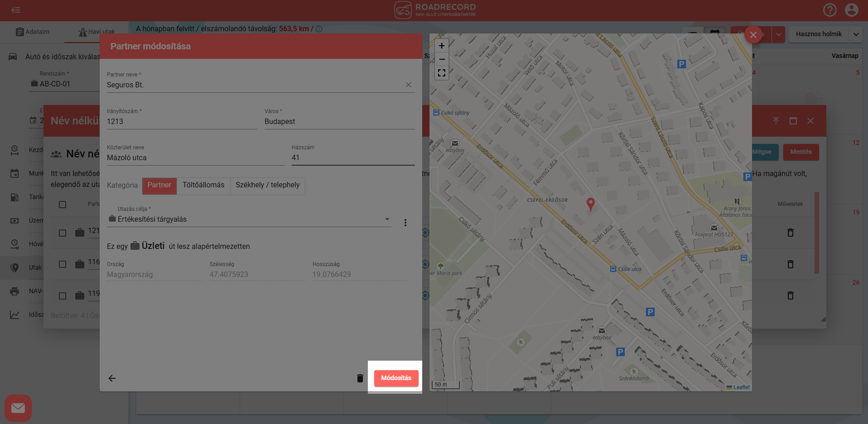Close the map overlay with round X
This screenshot has width=868, height=424.
click(753, 34)
